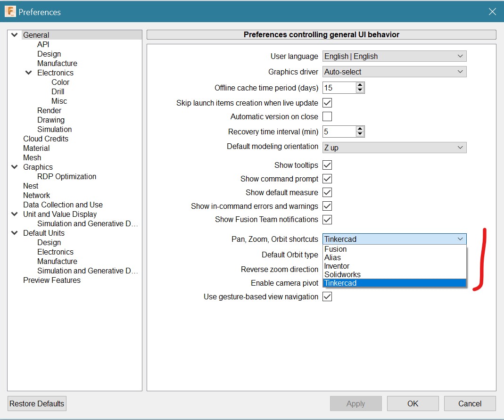Select the General category label
Image resolution: width=504 pixels, height=420 pixels.
(x=36, y=35)
